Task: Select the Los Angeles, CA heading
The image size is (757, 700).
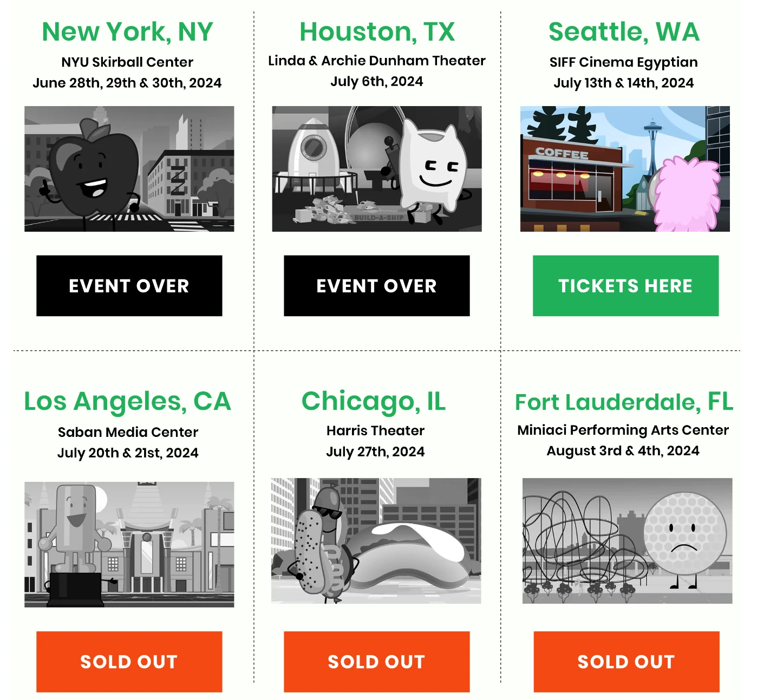Action: coord(128,402)
